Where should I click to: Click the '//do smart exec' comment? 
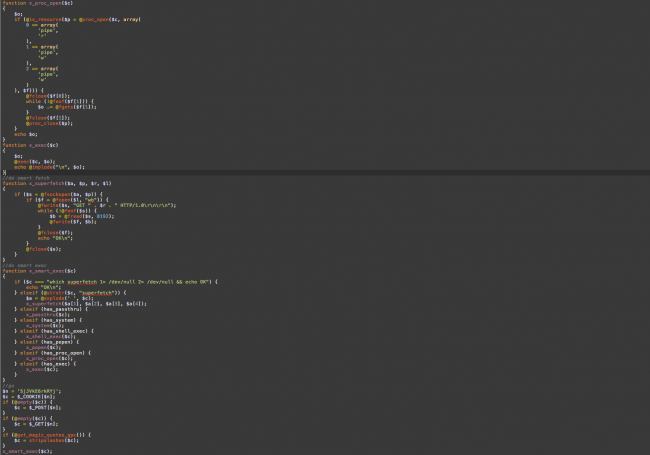pos(24,266)
